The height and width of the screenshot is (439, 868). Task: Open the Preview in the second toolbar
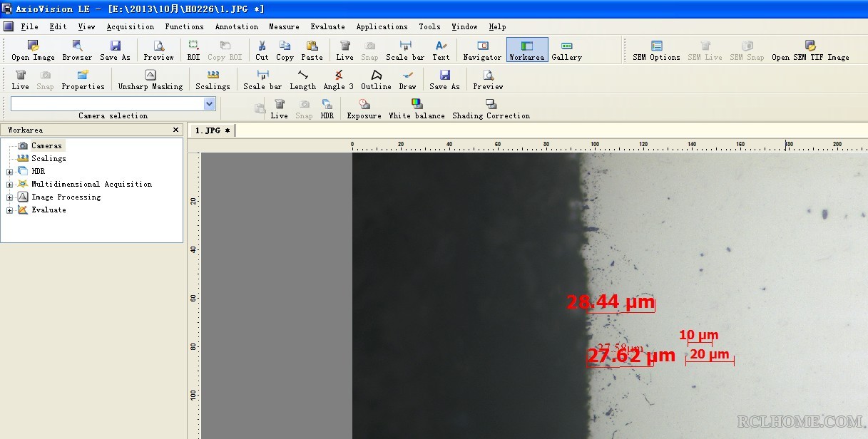(488, 79)
